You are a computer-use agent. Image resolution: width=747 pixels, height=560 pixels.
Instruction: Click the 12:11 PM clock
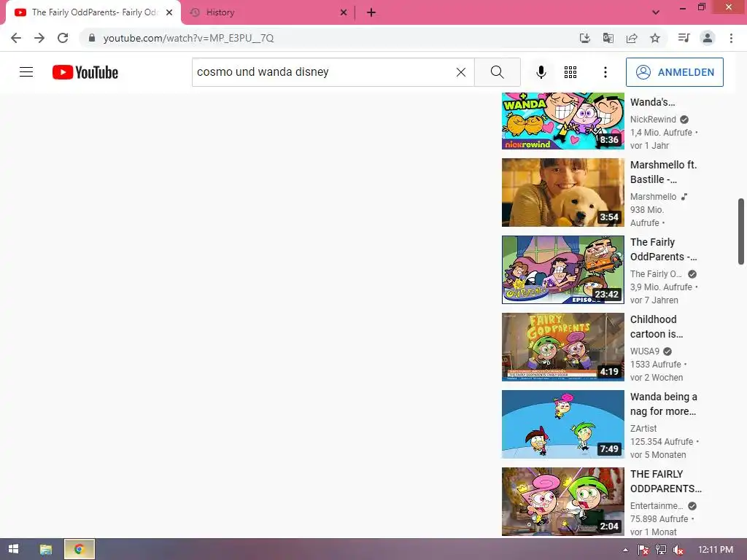tap(716, 550)
